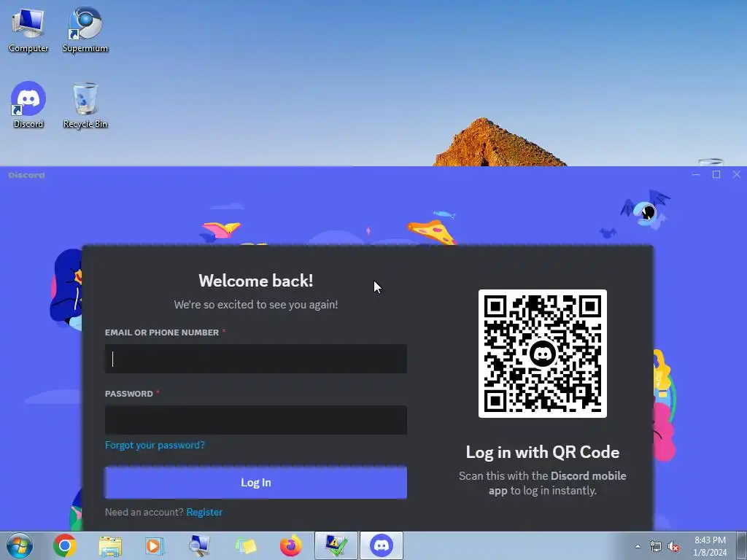This screenshot has width=747, height=560.
Task: Click the 'Log in with QR Code' heading
Action: [543, 452]
